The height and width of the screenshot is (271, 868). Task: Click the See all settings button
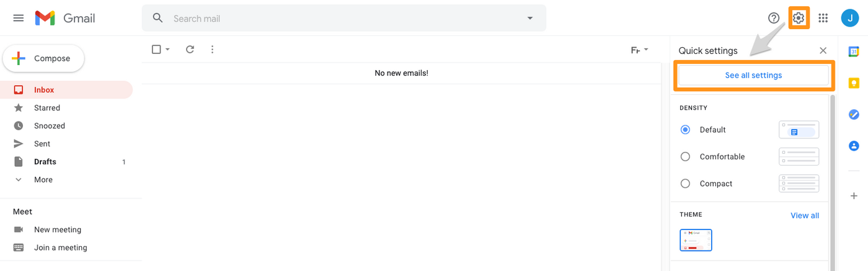753,75
